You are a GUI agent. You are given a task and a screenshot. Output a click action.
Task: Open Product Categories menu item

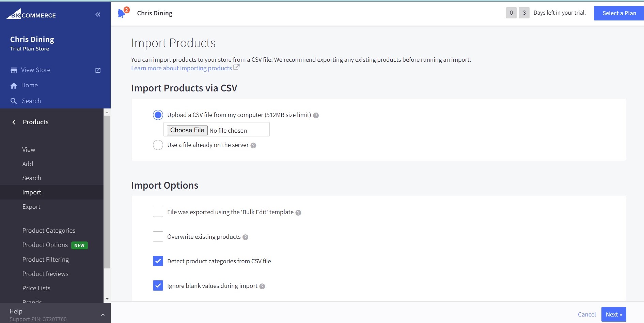[49, 231]
